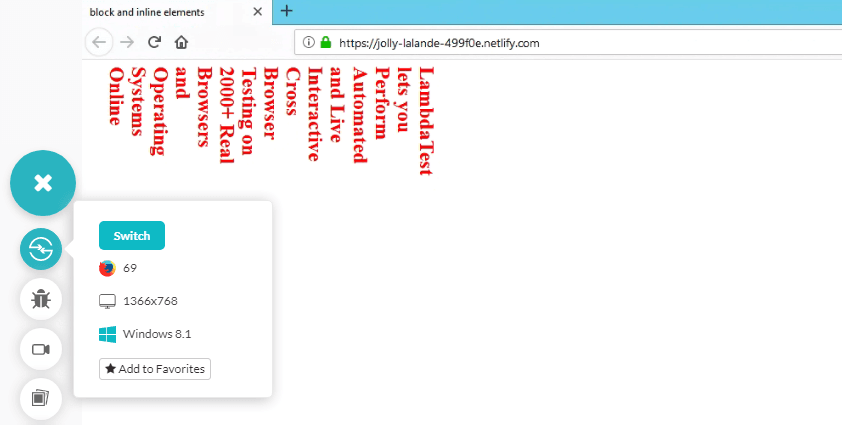
Task: Go forward using browser forward arrow
Action: pos(127,42)
